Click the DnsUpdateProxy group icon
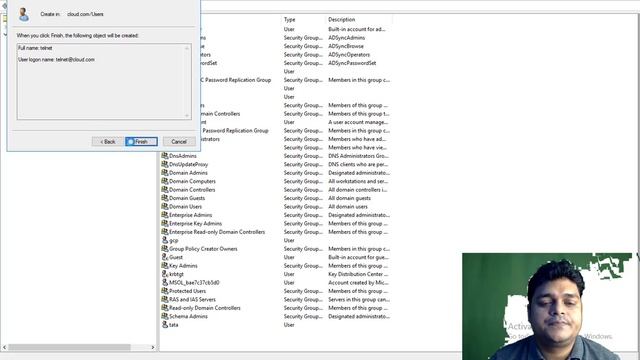640x360 pixels. [165, 164]
